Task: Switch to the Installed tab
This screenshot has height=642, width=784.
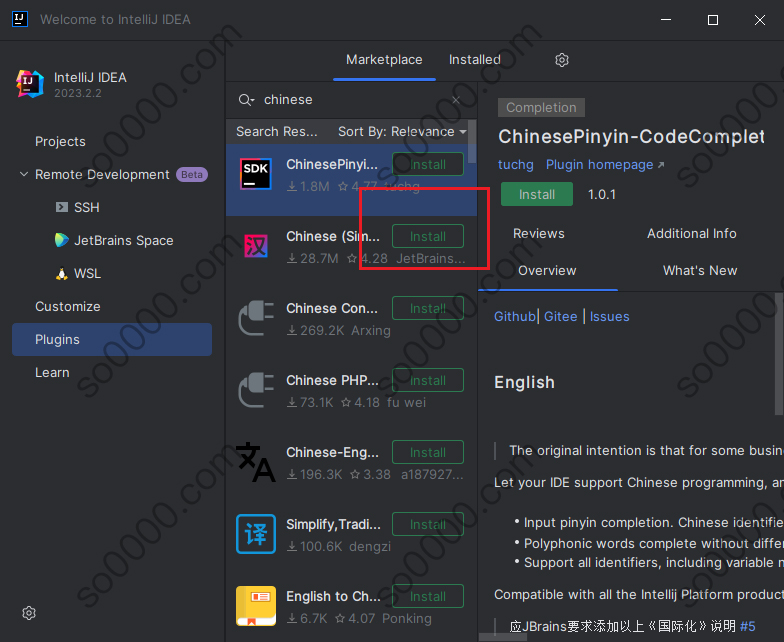Action: tap(474, 60)
